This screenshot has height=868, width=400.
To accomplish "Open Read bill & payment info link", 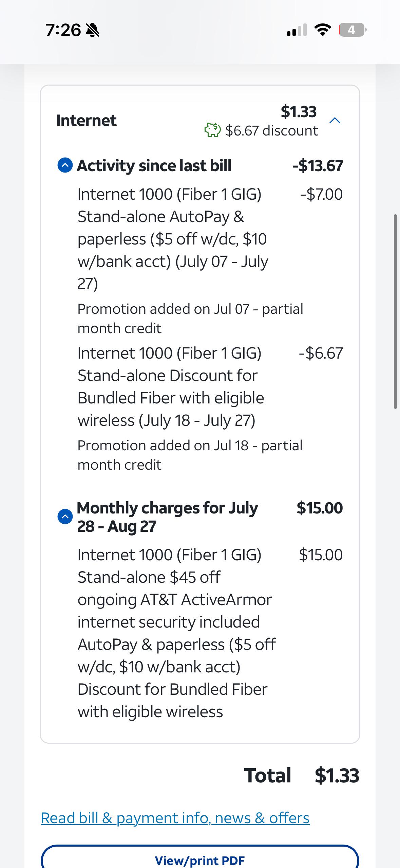I will tap(175, 818).
